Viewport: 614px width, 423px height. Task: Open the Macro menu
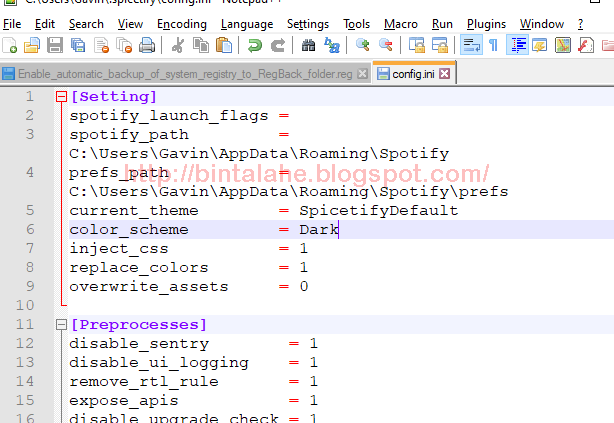click(401, 24)
